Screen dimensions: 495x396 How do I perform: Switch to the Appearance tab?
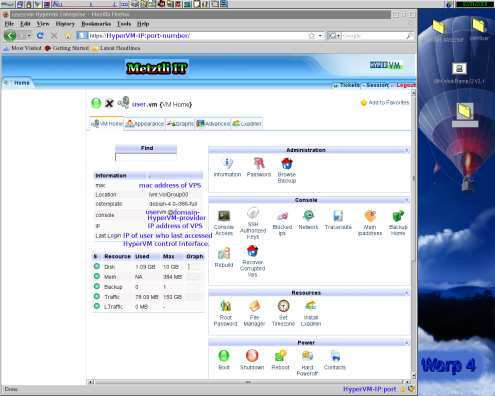(145, 124)
